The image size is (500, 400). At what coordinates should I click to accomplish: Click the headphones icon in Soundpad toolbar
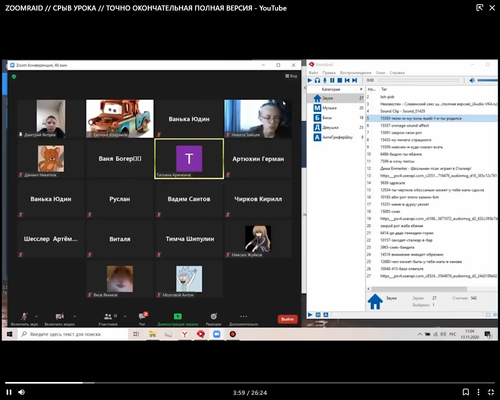(317, 80)
